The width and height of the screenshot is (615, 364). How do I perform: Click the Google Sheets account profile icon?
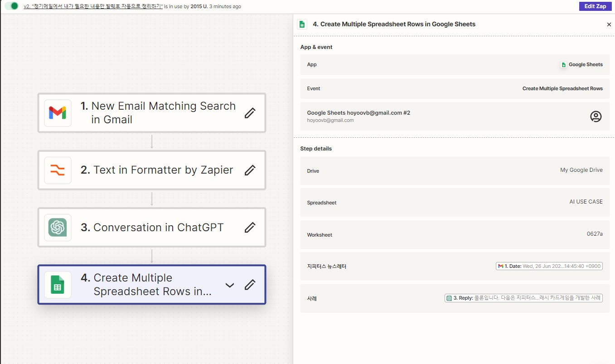[596, 116]
